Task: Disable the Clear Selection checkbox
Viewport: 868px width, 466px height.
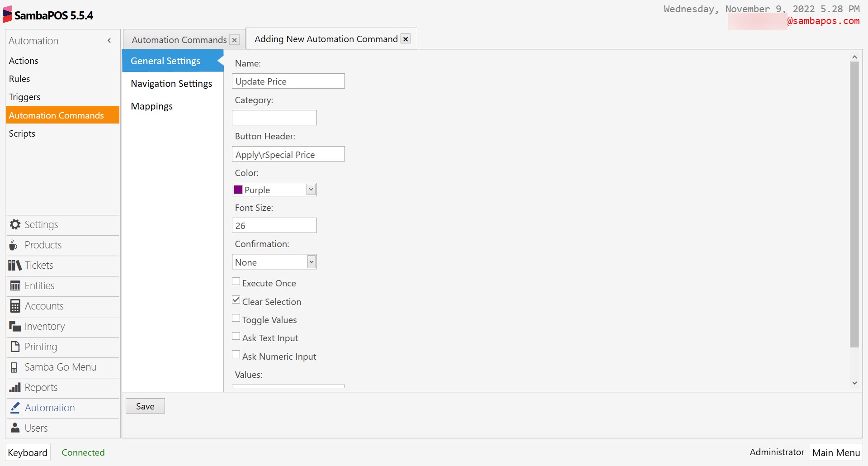Action: point(236,299)
